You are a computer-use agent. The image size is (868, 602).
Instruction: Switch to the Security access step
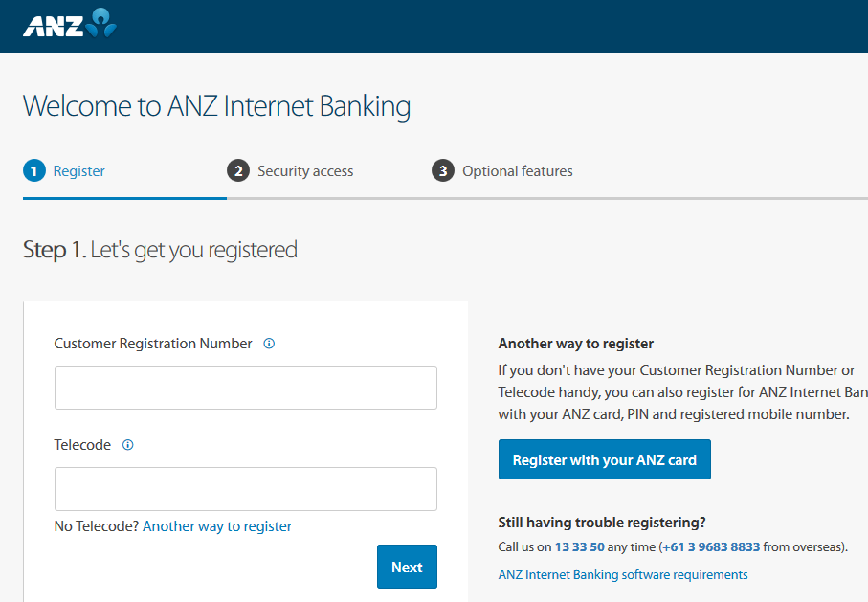305,171
